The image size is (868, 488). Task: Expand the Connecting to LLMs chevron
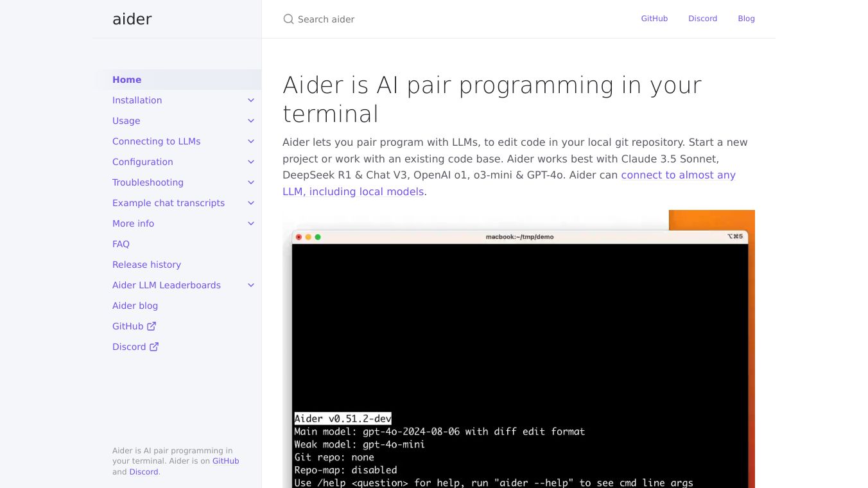pos(251,141)
